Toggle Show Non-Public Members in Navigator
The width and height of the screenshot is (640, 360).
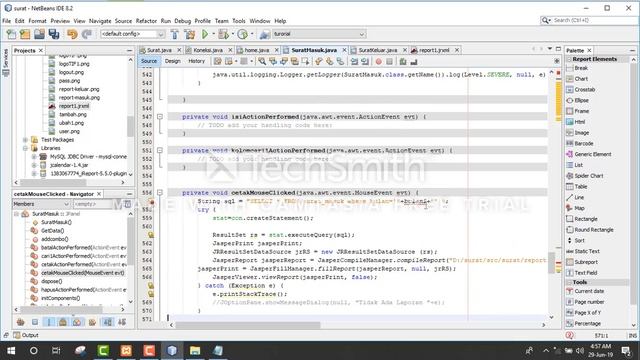click(63, 322)
